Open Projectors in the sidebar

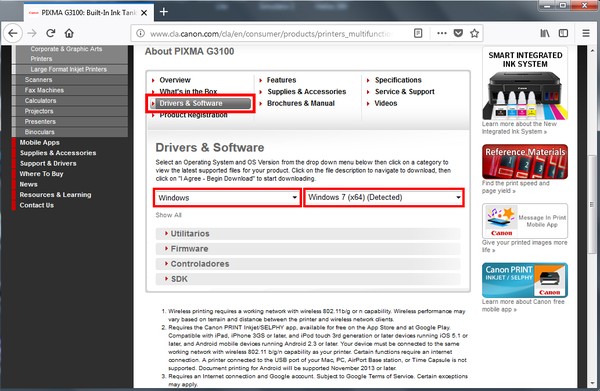70,111
